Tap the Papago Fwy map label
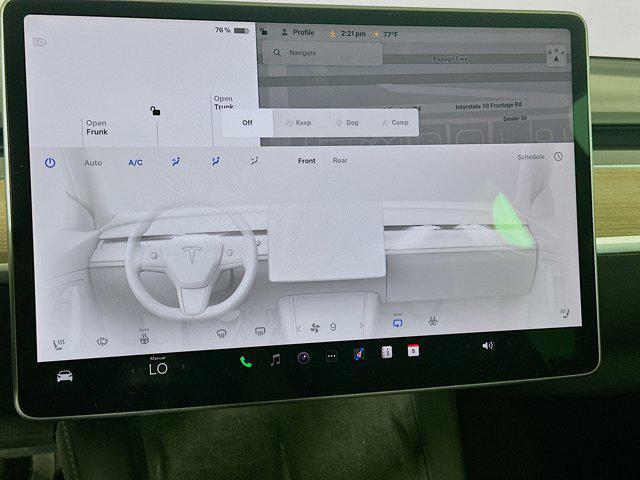This screenshot has height=480, width=640. tap(450, 59)
